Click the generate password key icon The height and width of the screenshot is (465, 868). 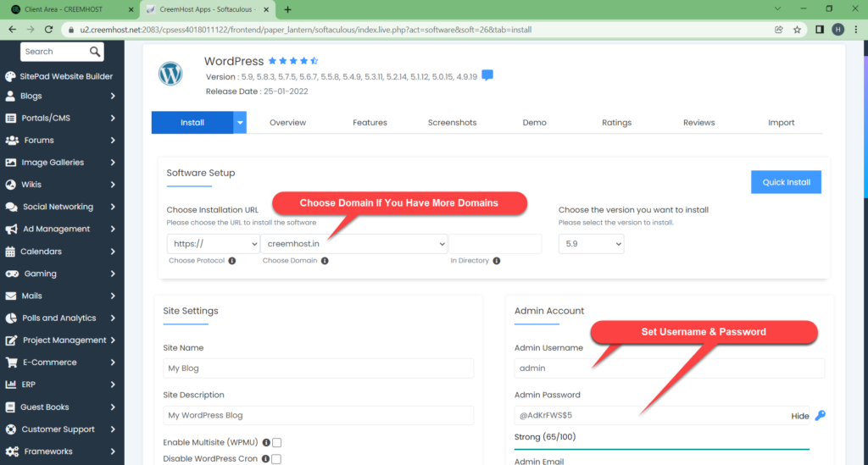coord(821,415)
